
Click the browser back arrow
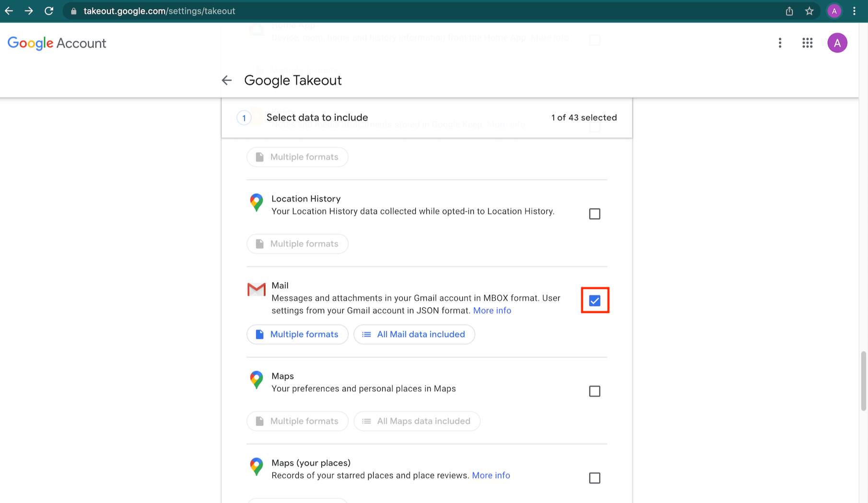pyautogui.click(x=9, y=11)
